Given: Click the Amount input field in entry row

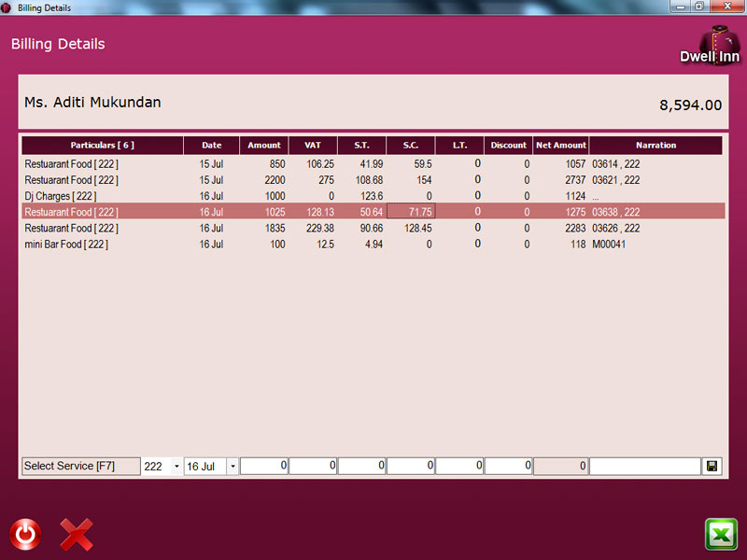Looking at the screenshot, I should 264,466.
